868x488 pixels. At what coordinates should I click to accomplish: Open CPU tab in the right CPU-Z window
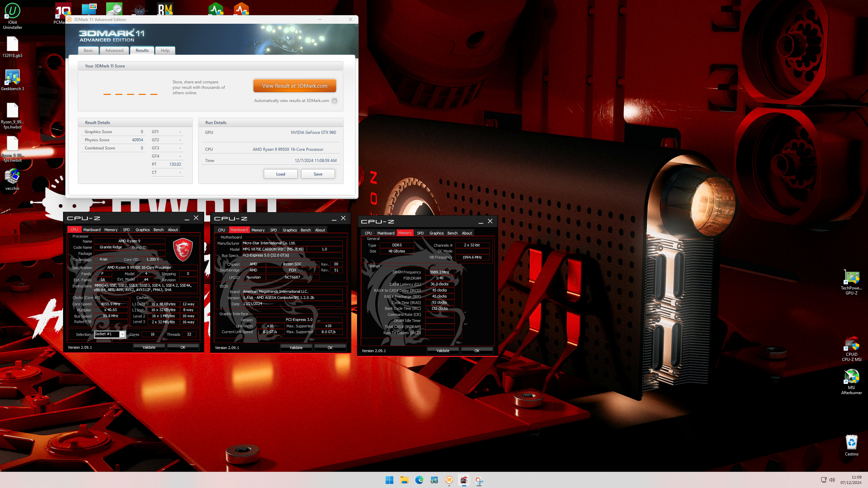(x=369, y=233)
